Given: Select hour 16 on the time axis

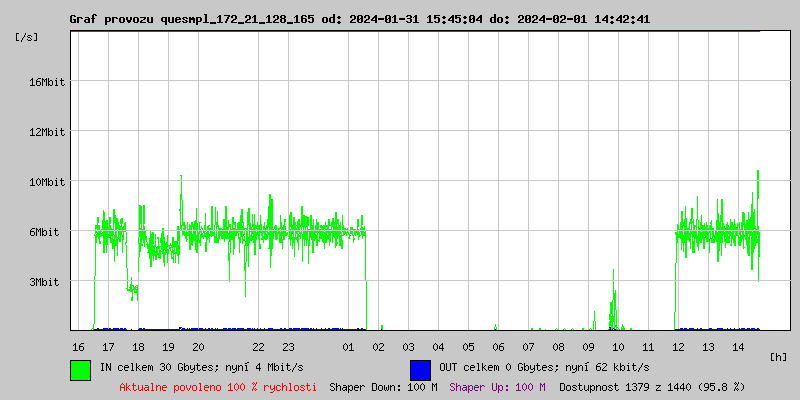Looking at the screenshot, I should tap(78, 347).
